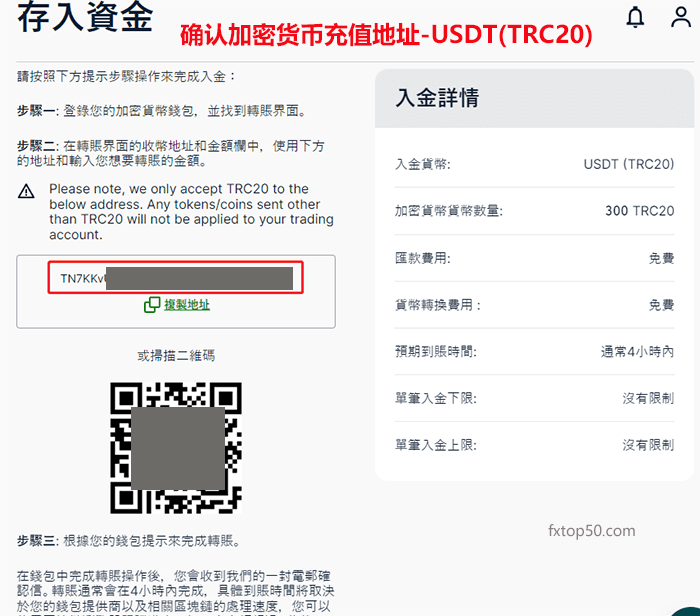Click the 入金詳情 panel header
Screen dimensions: 700x616
tap(534, 98)
